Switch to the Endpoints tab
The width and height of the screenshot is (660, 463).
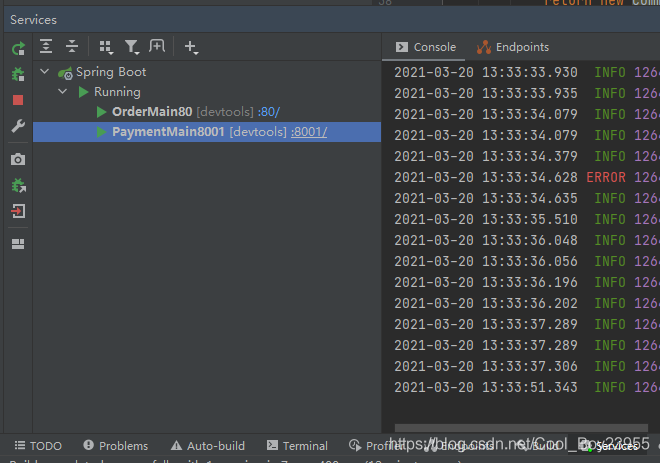(513, 47)
